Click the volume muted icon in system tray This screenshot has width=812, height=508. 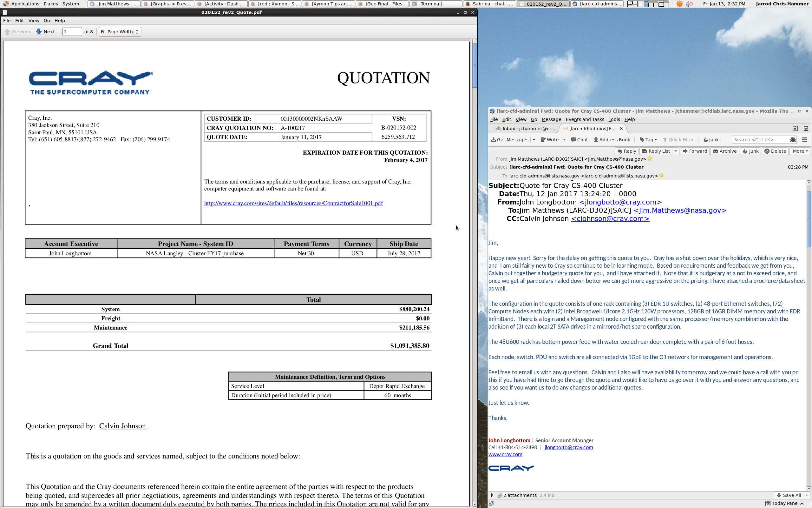tap(689, 4)
